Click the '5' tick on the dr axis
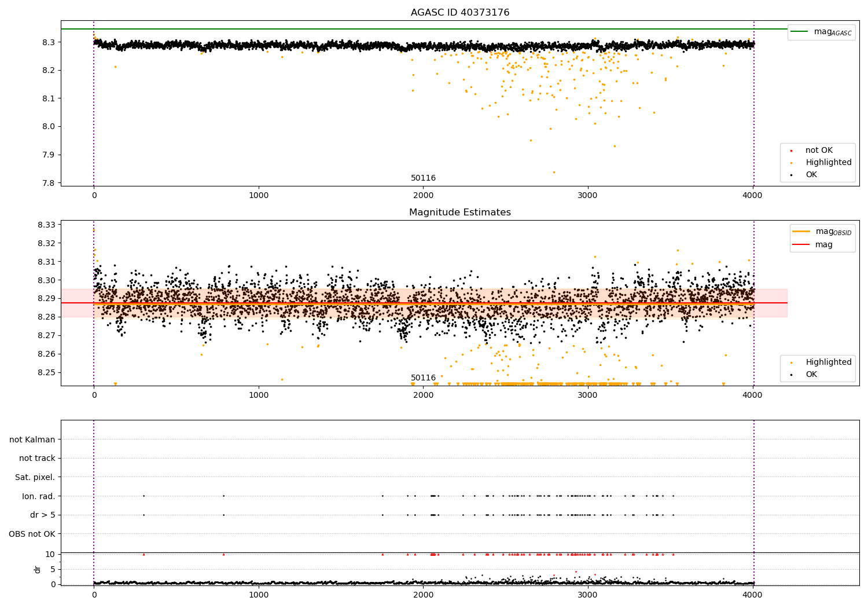The height and width of the screenshot is (608, 868). point(53,569)
